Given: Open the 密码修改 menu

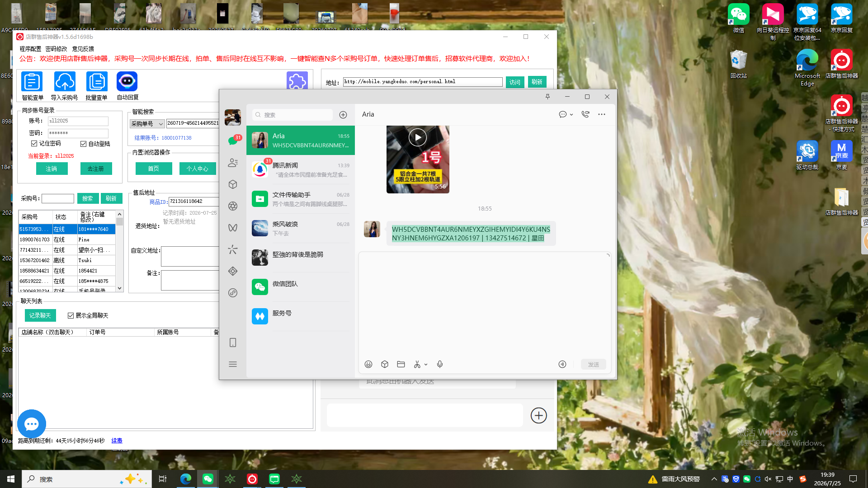Looking at the screenshot, I should [56, 49].
